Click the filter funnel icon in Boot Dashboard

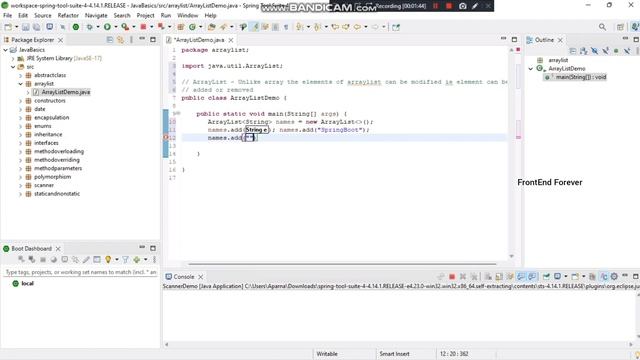coord(125,260)
